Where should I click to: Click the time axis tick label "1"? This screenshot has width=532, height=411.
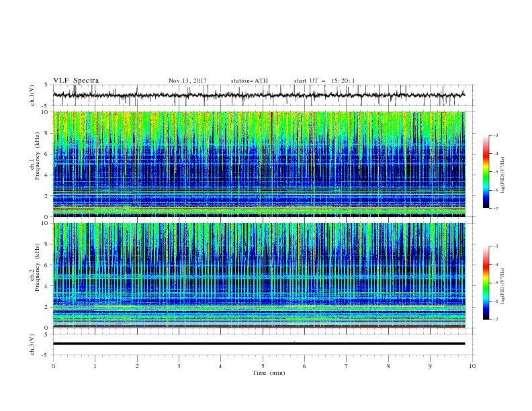(95, 366)
